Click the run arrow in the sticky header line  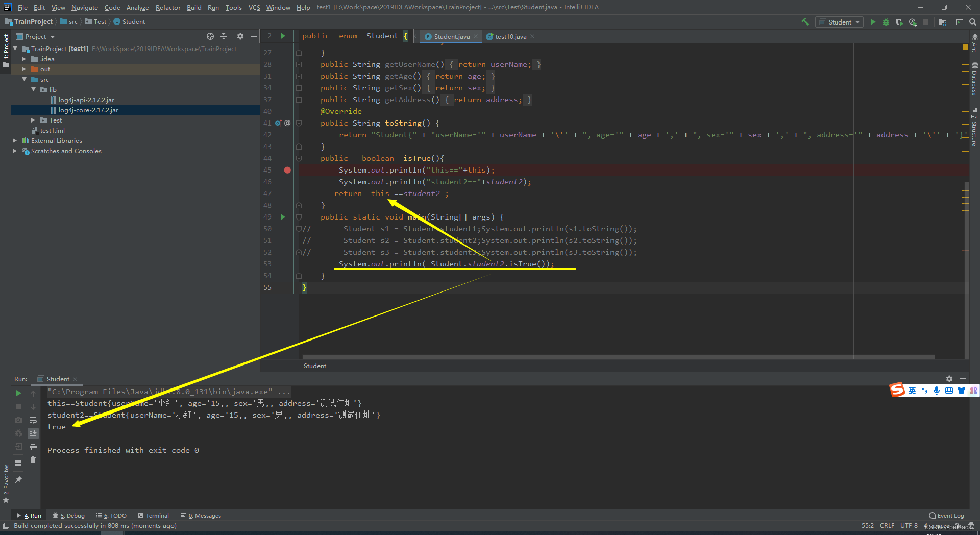click(283, 36)
